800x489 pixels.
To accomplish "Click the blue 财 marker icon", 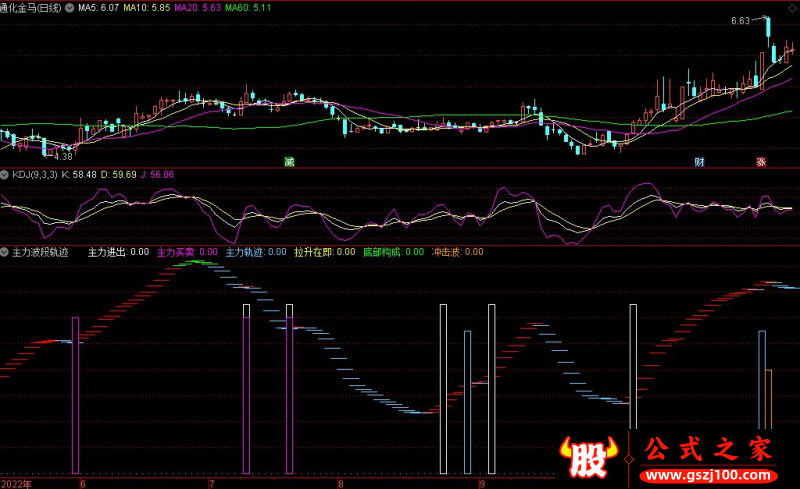I will point(700,161).
